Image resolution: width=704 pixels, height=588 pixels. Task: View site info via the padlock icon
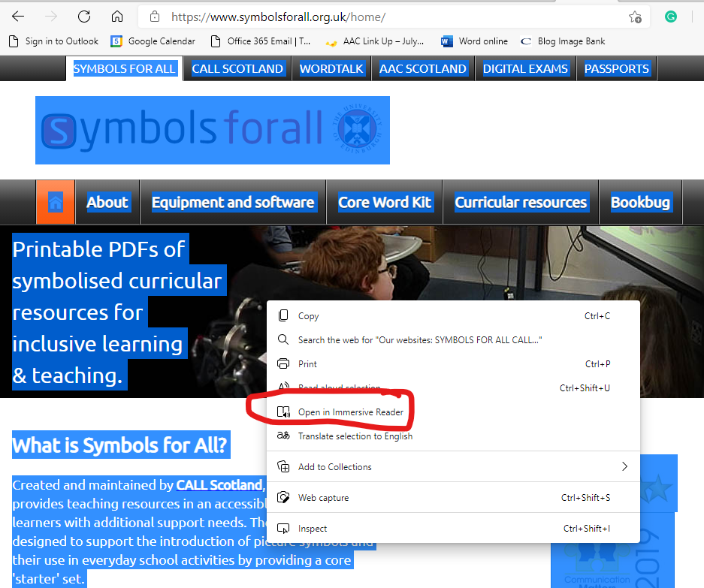pyautogui.click(x=155, y=17)
